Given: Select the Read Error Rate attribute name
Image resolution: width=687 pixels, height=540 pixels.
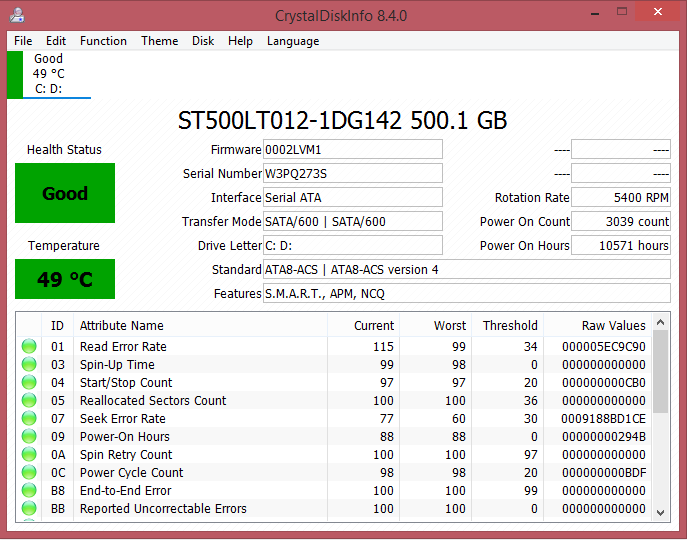Looking at the screenshot, I should click(x=123, y=346).
